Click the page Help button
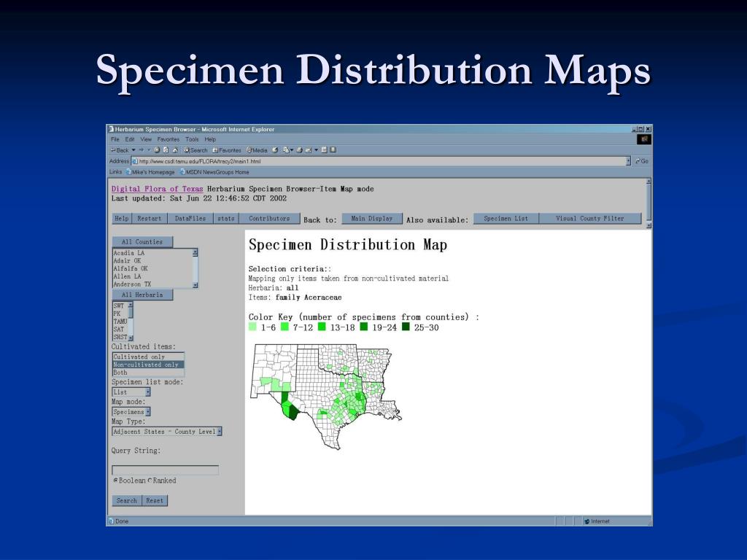This screenshot has width=747, height=560. 122,219
